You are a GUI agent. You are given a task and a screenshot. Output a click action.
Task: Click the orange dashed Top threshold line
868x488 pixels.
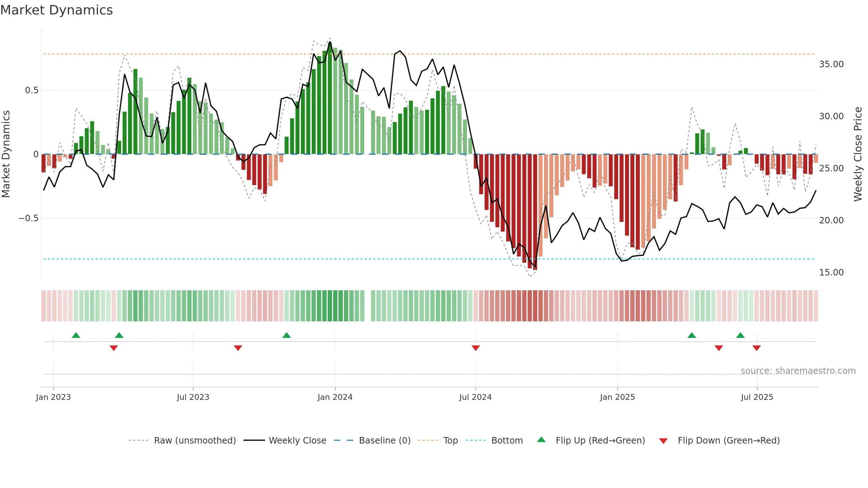tap(429, 54)
